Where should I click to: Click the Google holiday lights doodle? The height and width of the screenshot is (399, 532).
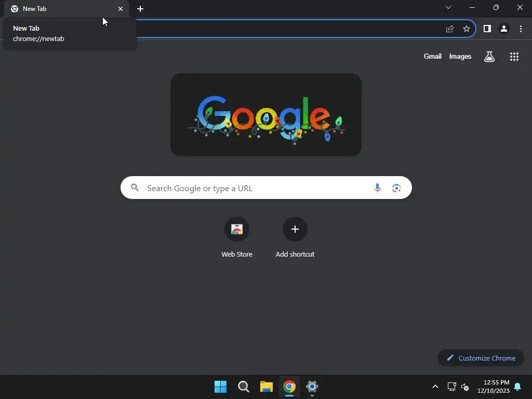[266, 115]
